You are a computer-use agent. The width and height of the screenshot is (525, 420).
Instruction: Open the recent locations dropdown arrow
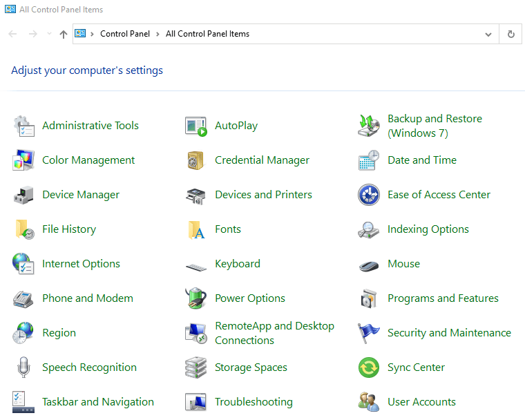tap(49, 33)
